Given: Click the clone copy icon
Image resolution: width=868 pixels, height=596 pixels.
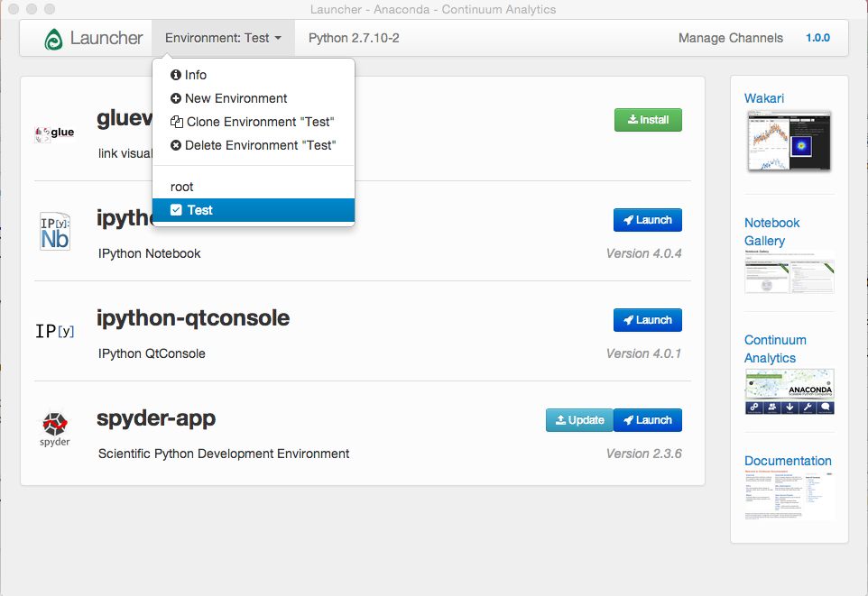Looking at the screenshot, I should click(x=177, y=122).
